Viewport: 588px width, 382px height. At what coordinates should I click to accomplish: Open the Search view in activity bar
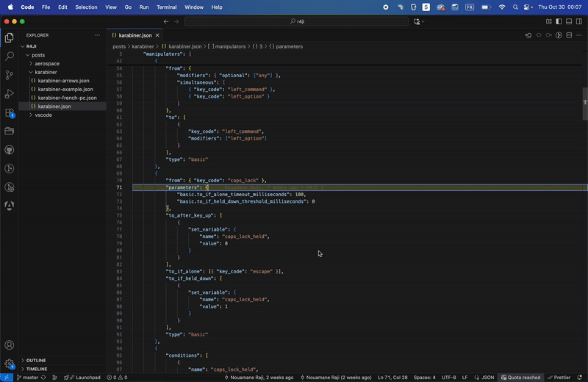[10, 56]
